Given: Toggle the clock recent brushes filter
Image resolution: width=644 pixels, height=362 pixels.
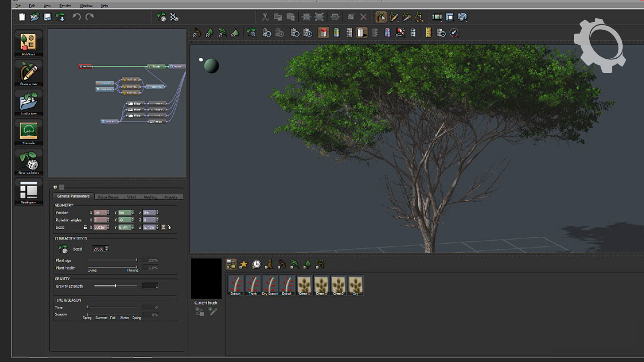Looking at the screenshot, I should click(x=257, y=264).
